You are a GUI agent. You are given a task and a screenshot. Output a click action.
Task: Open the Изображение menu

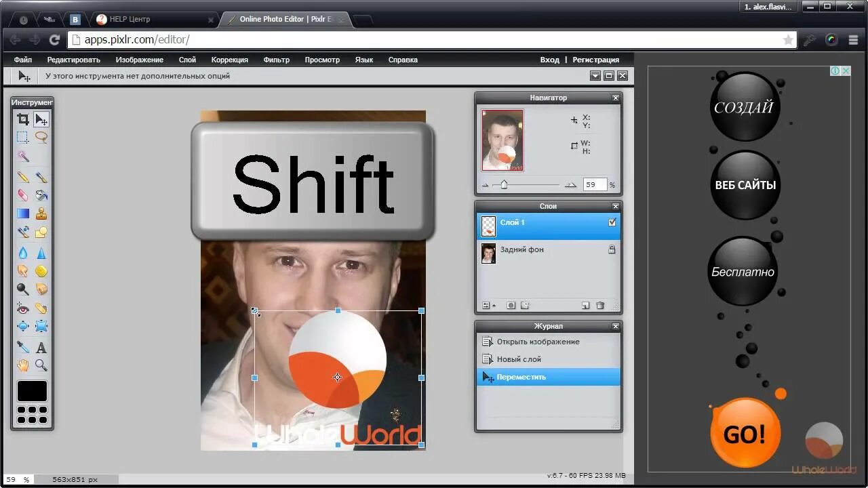(x=139, y=60)
